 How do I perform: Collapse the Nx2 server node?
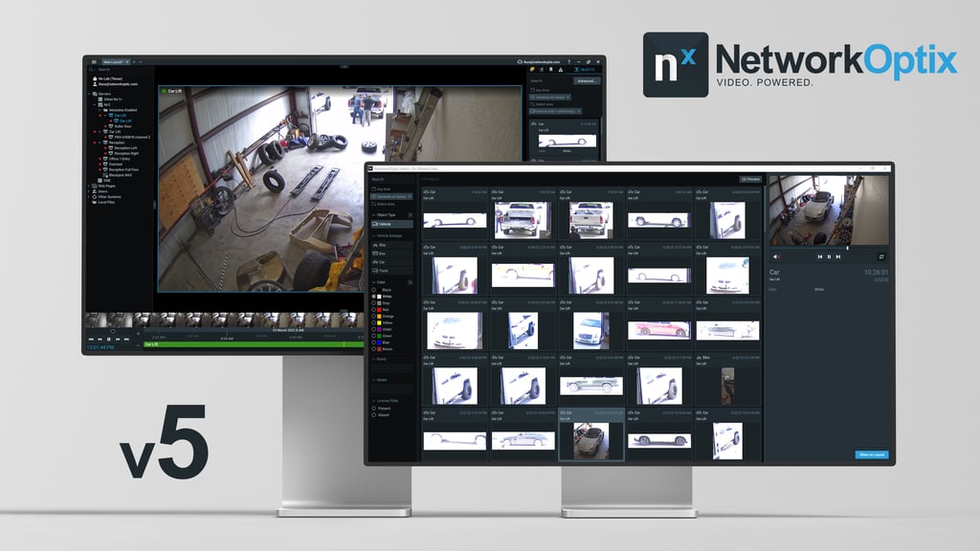[95, 104]
